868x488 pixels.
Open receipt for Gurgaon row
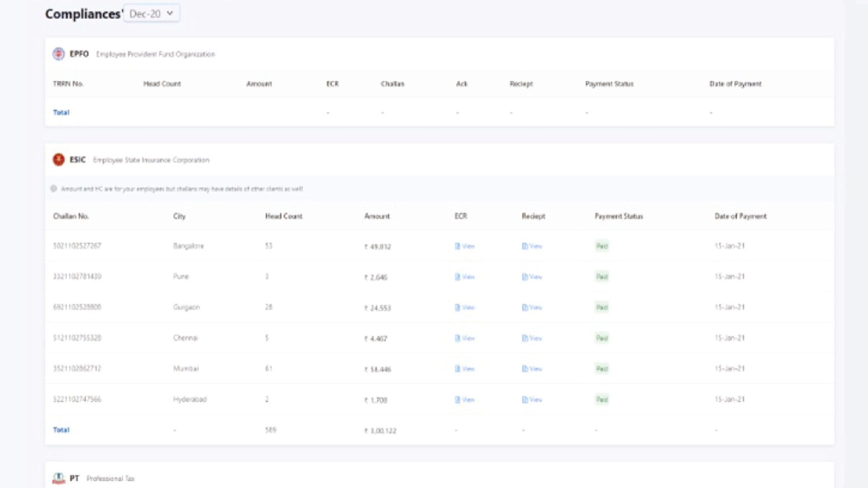point(532,307)
